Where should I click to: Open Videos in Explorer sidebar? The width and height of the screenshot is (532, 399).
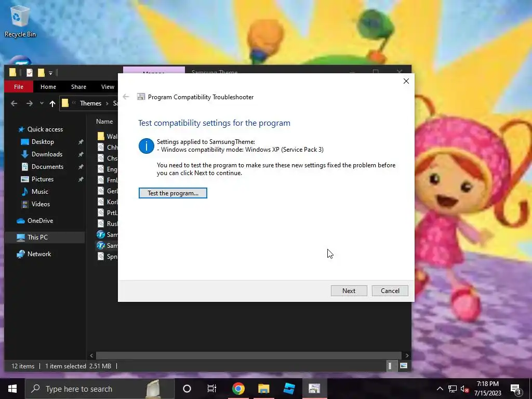tap(41, 204)
